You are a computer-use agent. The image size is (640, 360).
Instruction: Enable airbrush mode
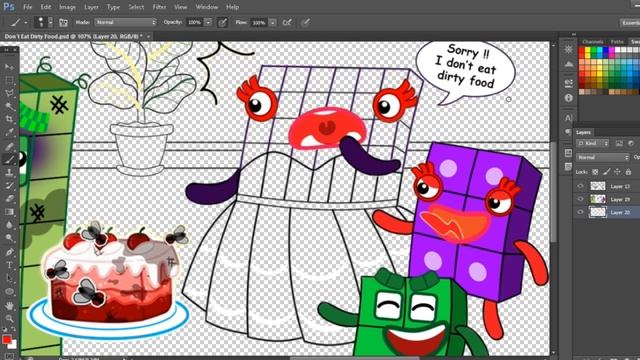point(287,23)
